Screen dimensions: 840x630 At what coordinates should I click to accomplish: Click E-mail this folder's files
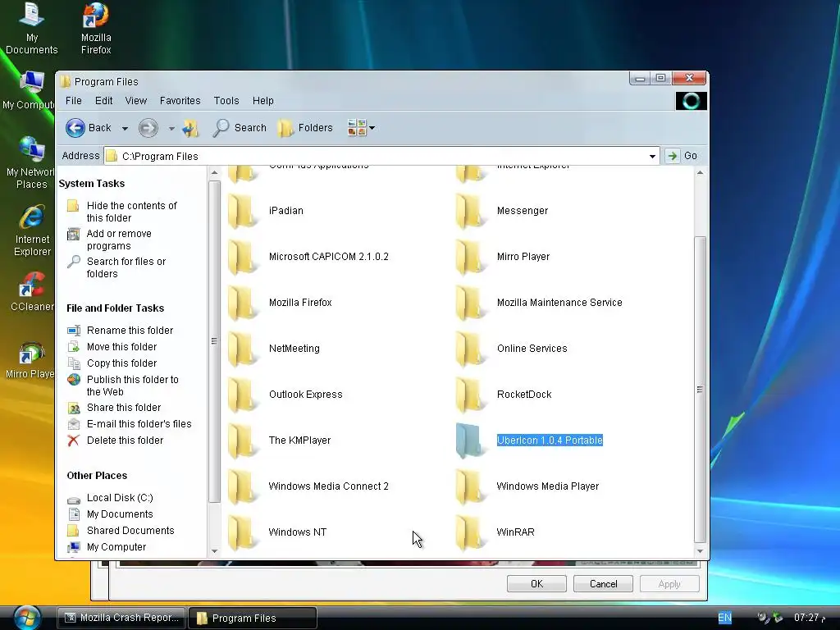point(139,424)
